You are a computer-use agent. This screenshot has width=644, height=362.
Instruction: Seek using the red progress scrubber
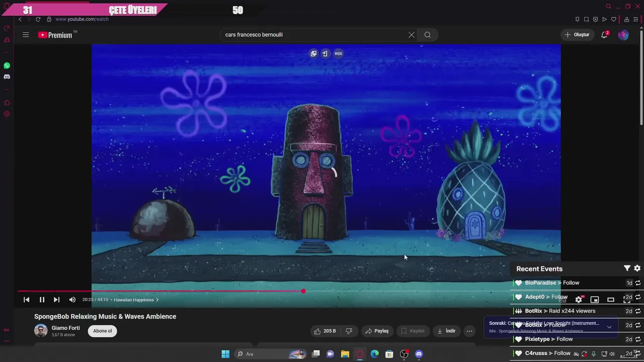[303, 291]
